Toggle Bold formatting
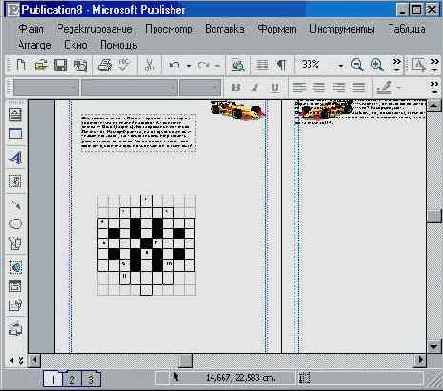The image size is (443, 391). (236, 87)
